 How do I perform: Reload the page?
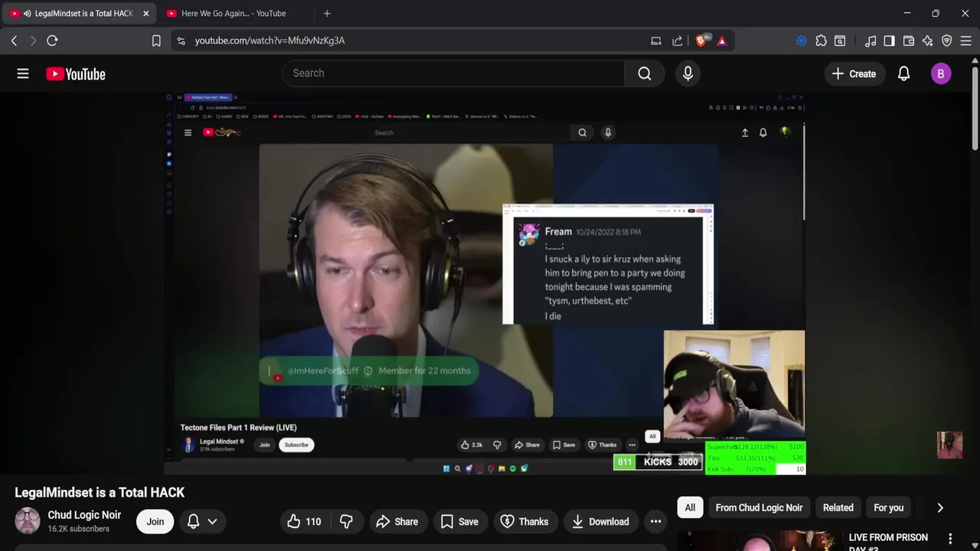coord(52,41)
